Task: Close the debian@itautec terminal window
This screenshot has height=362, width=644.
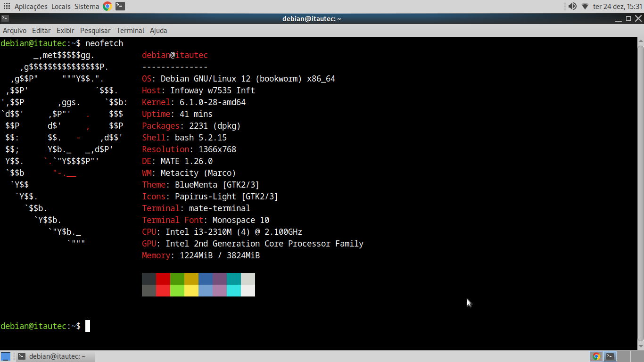Action: pos(639,18)
